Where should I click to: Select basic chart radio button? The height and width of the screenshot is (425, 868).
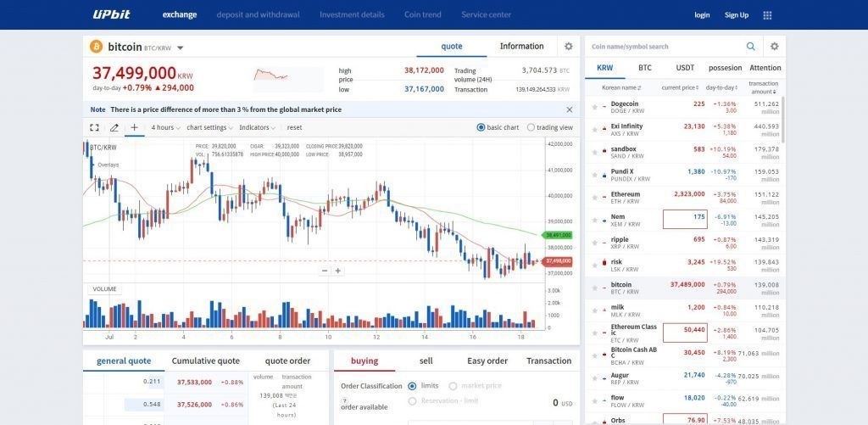(x=481, y=127)
